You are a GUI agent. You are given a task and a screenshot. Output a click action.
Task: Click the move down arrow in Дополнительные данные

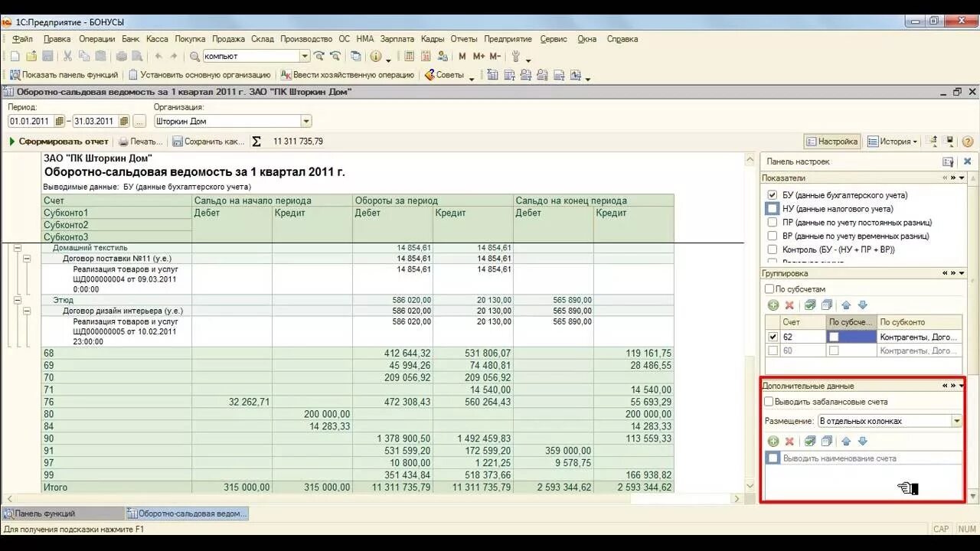(862, 442)
